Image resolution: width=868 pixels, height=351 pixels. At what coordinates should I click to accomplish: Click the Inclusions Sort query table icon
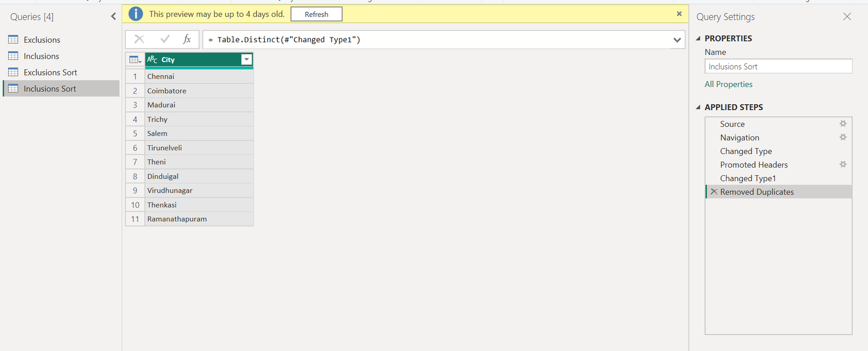pos(14,88)
